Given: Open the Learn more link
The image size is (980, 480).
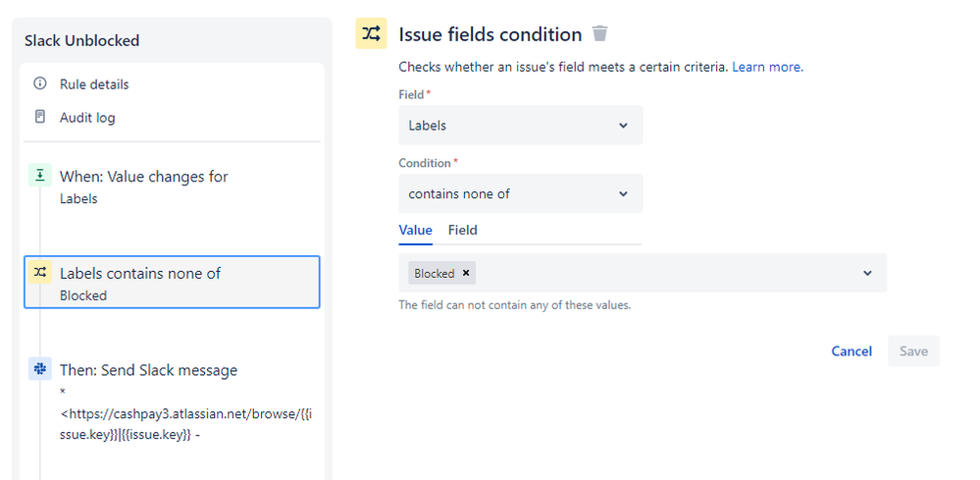Looking at the screenshot, I should (767, 67).
